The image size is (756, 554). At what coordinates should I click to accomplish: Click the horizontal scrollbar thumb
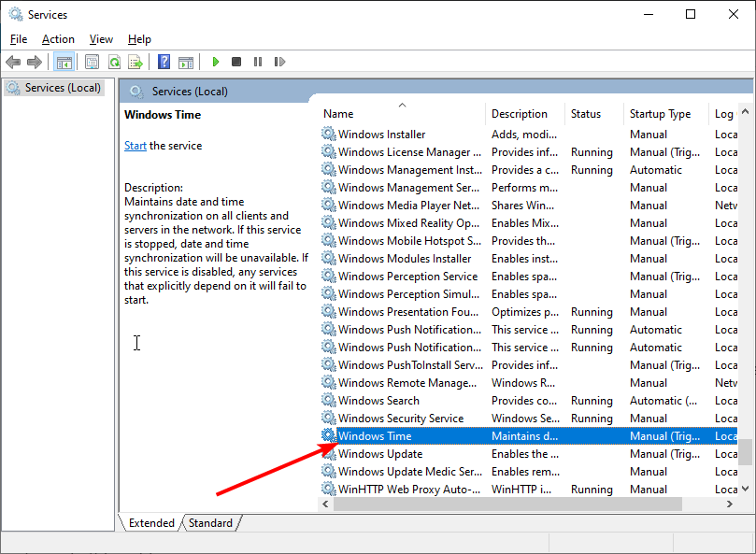[x=507, y=504]
